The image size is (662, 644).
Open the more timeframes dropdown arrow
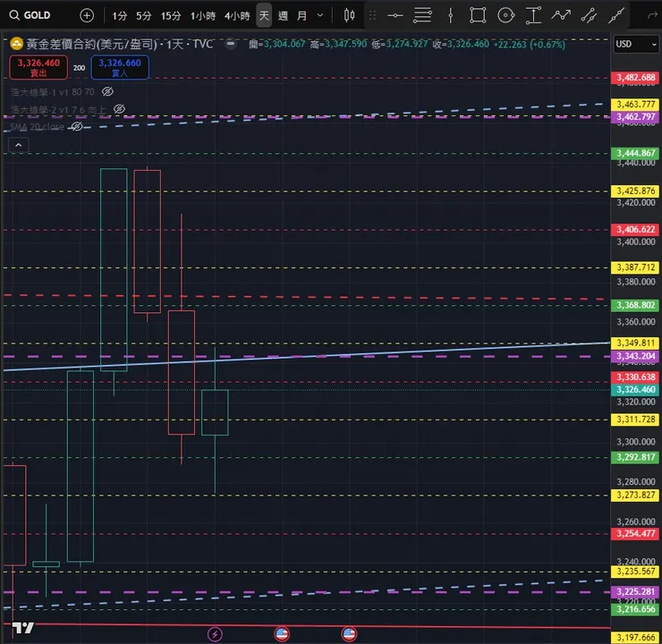[320, 15]
